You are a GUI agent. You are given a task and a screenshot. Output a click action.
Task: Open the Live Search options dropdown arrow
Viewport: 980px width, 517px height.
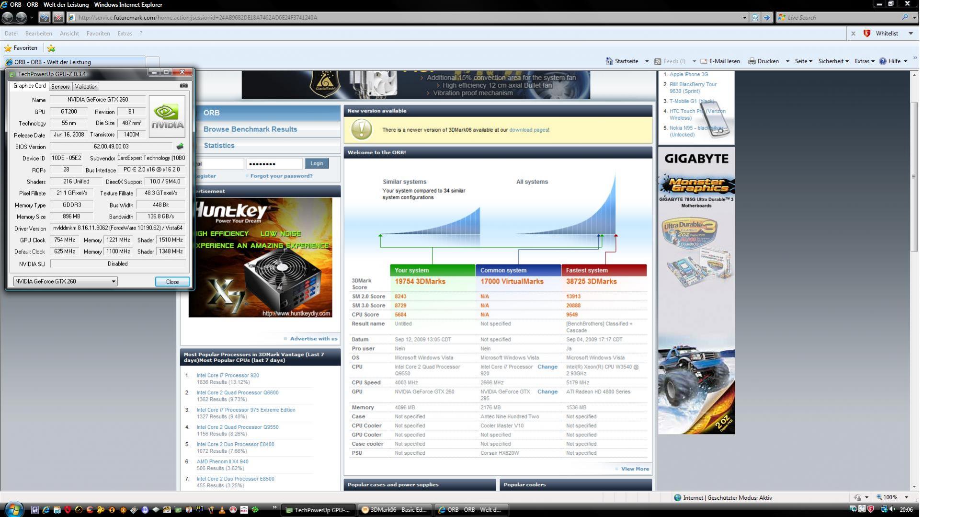[914, 17]
